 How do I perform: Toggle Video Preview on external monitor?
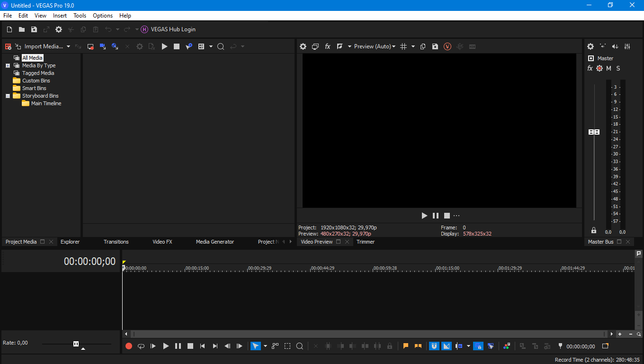[315, 46]
